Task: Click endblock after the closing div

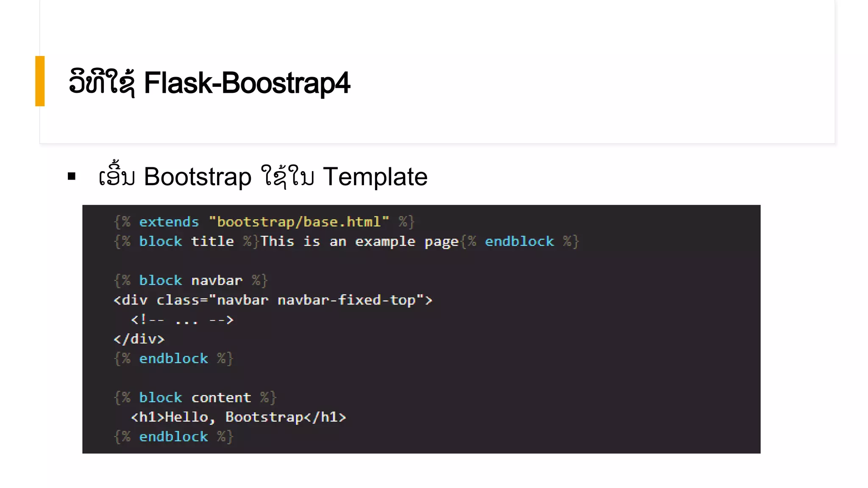Action: tap(173, 359)
